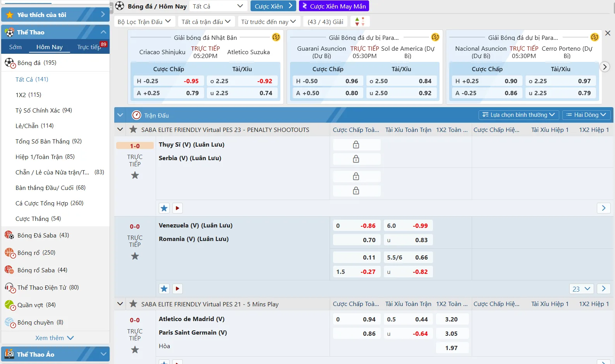Click coin icon on Guarani Asuncion card
This screenshot has height=364, width=615.
[435, 37]
